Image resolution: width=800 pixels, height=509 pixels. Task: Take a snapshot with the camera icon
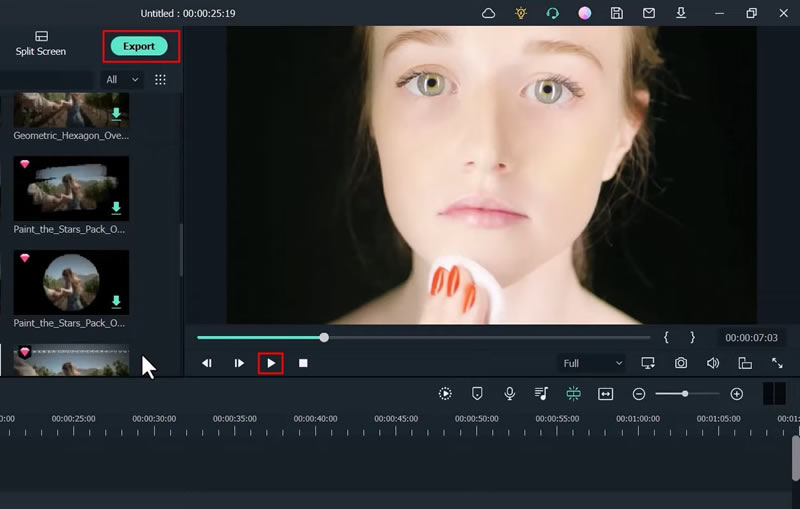[681, 363]
